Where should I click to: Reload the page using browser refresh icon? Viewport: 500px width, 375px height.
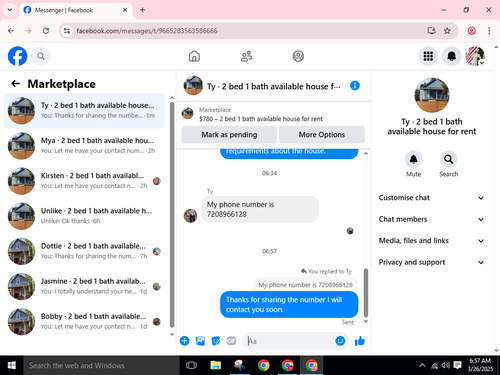(46, 31)
